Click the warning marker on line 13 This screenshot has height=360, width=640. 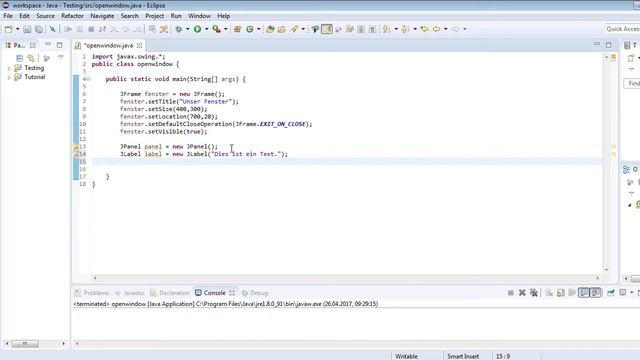(x=76, y=147)
